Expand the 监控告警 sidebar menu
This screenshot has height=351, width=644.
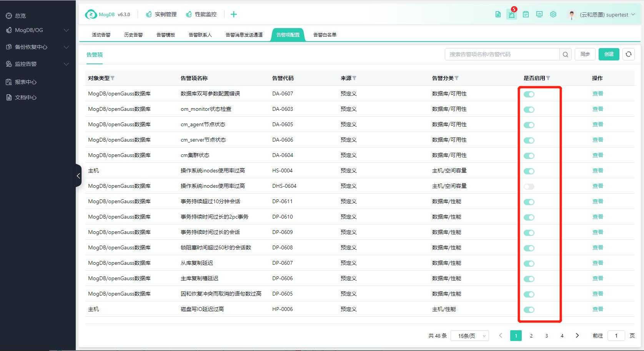(x=38, y=64)
